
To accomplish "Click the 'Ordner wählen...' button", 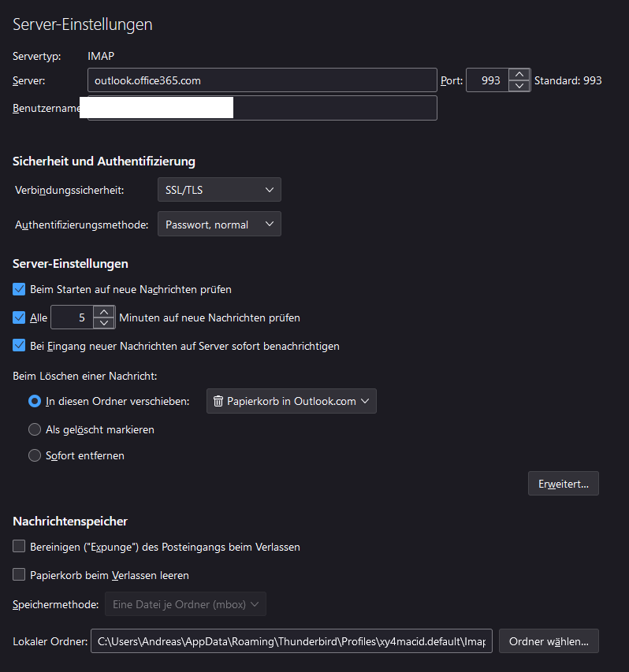I will click(x=549, y=641).
